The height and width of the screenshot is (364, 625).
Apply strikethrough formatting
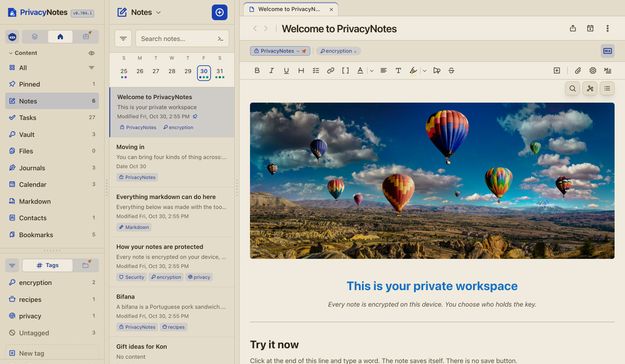[451, 71]
